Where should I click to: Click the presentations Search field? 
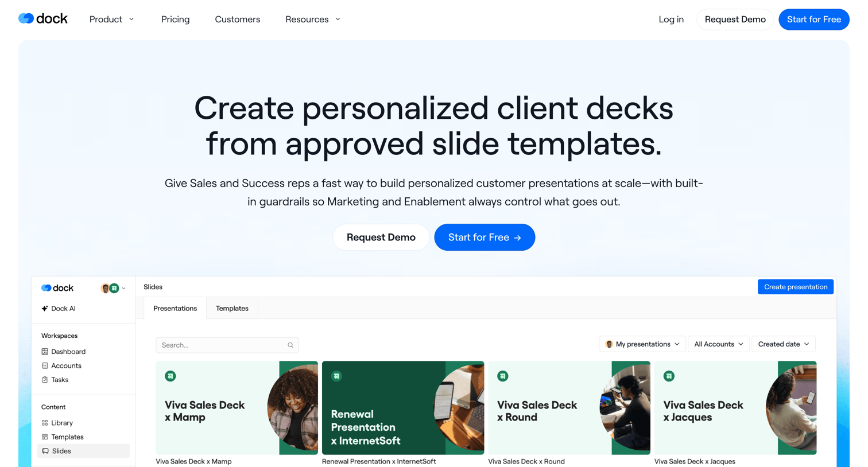coord(227,345)
